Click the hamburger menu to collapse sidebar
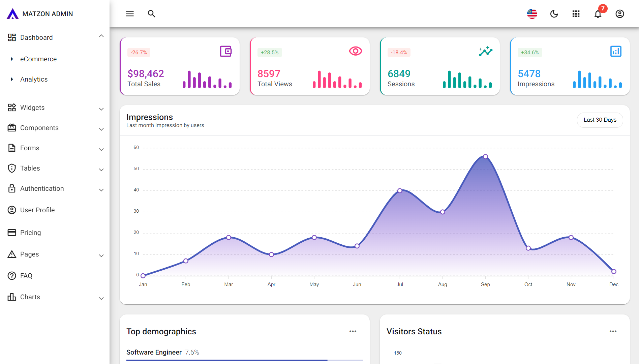Image resolution: width=639 pixels, height=364 pixels. (130, 14)
